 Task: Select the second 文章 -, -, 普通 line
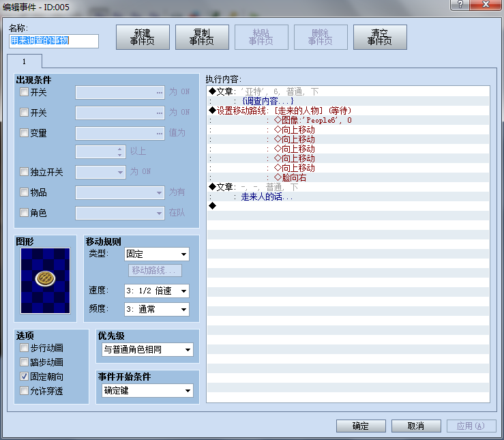click(x=348, y=187)
